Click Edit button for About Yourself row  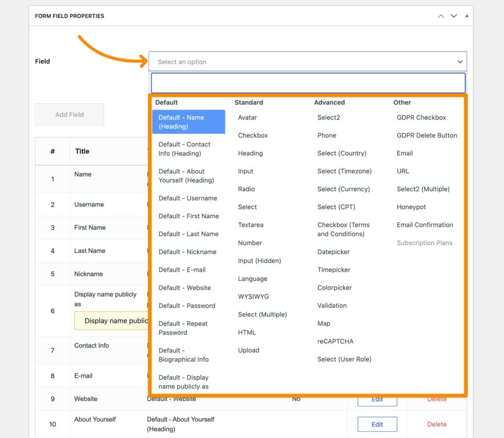click(x=377, y=425)
